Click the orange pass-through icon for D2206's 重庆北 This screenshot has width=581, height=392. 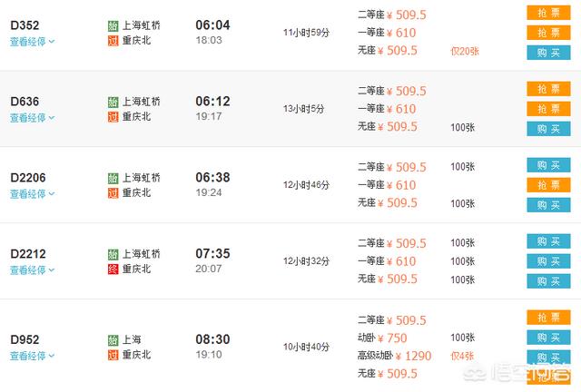(x=113, y=192)
